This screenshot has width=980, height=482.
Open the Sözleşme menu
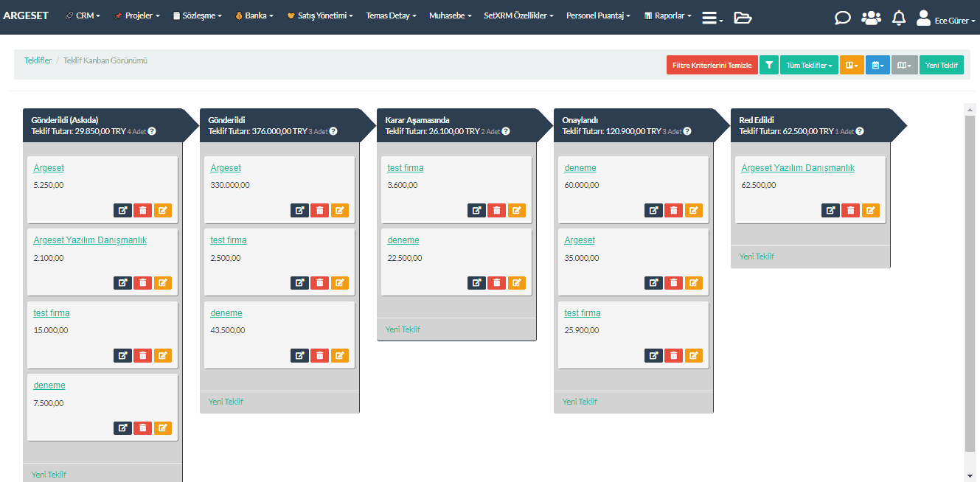pos(197,15)
